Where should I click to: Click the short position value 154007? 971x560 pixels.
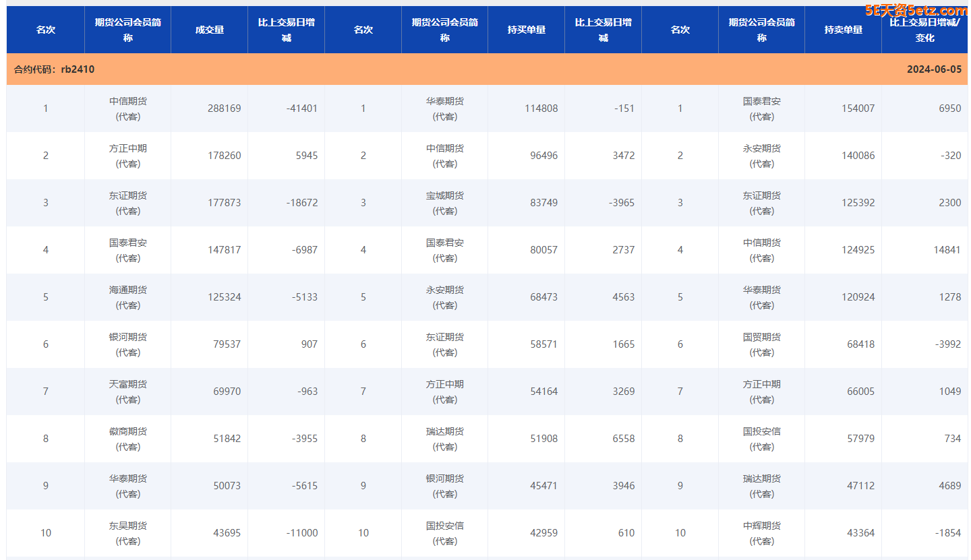pyautogui.click(x=858, y=108)
